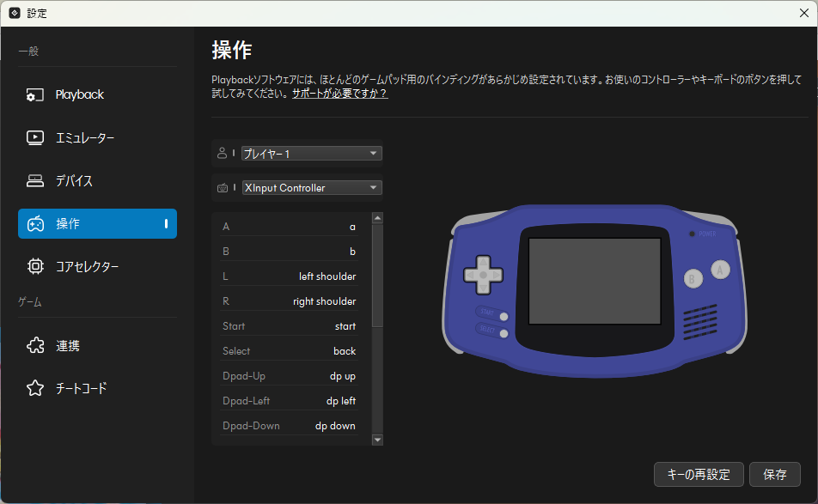Select the Start binding row

(x=290, y=326)
